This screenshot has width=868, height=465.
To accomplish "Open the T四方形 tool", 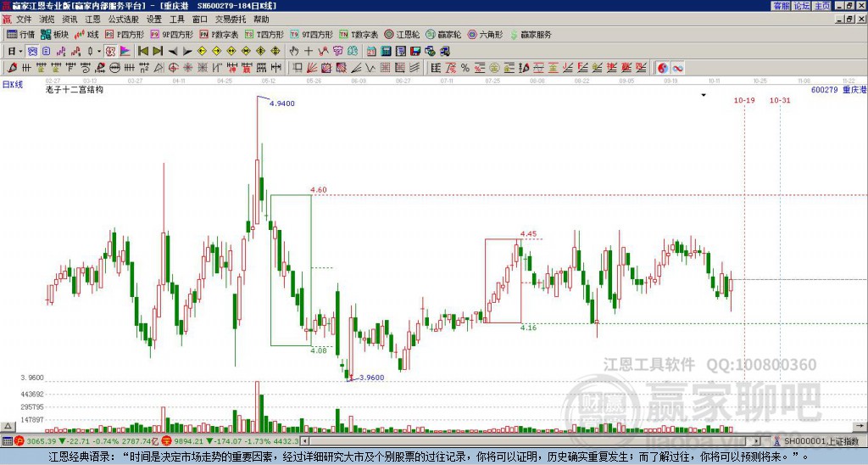I will point(264,34).
